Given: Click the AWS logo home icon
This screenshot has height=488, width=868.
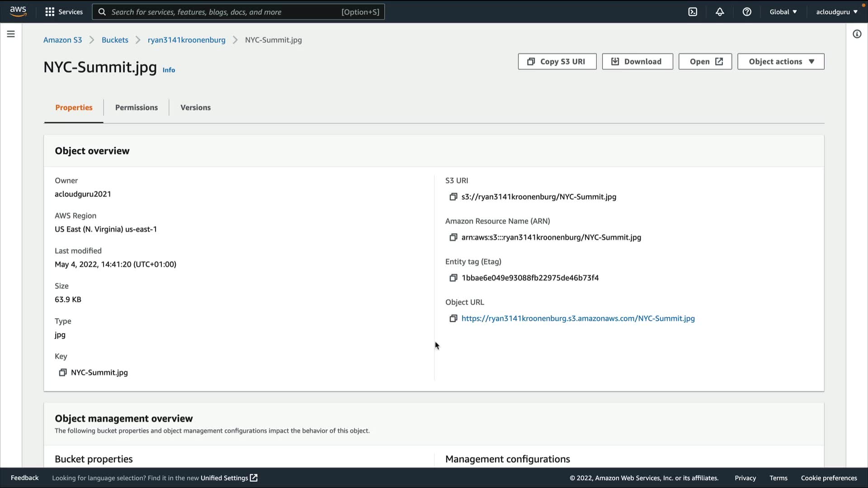Looking at the screenshot, I should coord(18,11).
